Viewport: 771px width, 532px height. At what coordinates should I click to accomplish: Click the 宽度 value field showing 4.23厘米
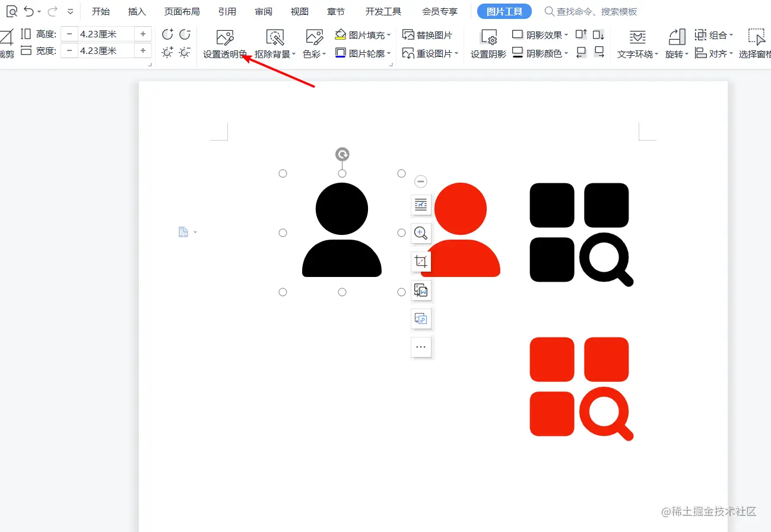pyautogui.click(x=106, y=50)
